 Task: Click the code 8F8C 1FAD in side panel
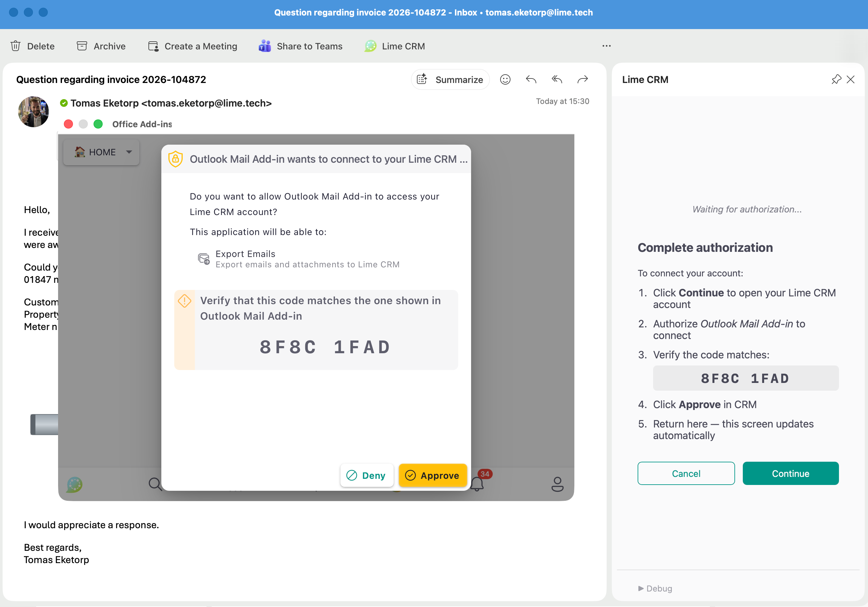point(745,378)
